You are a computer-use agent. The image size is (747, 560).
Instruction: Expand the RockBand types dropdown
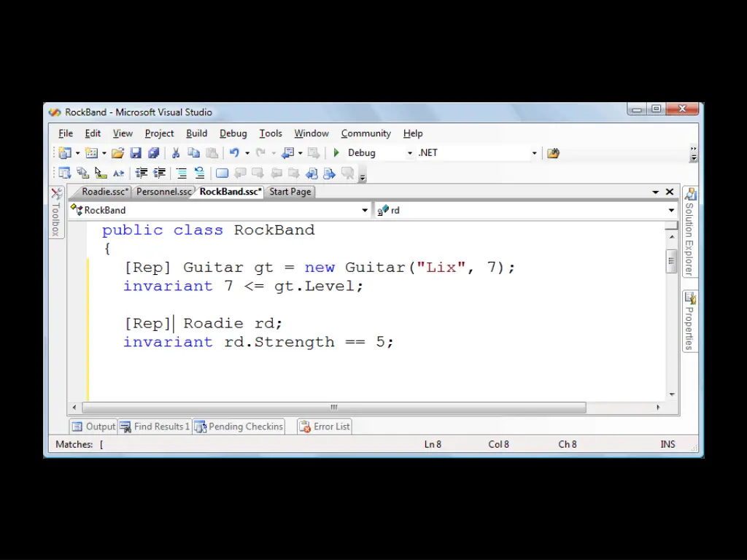pyautogui.click(x=365, y=210)
